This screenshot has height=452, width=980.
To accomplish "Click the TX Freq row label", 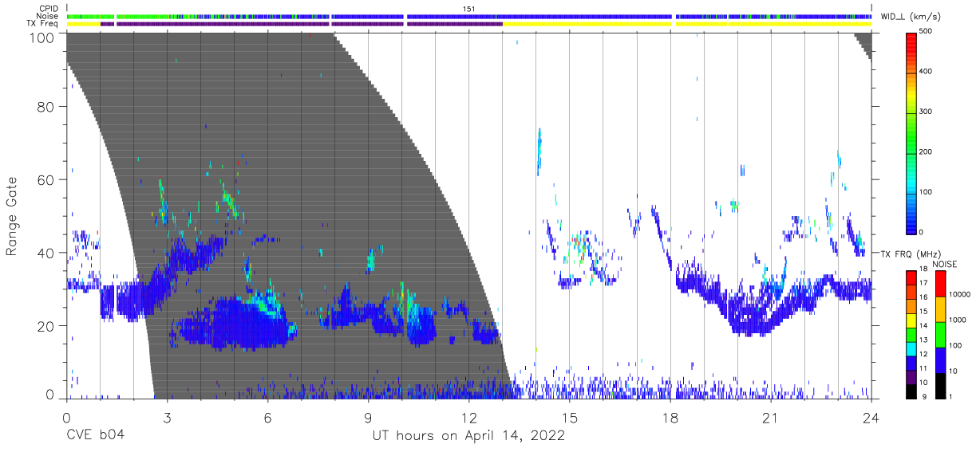I will (x=44, y=24).
